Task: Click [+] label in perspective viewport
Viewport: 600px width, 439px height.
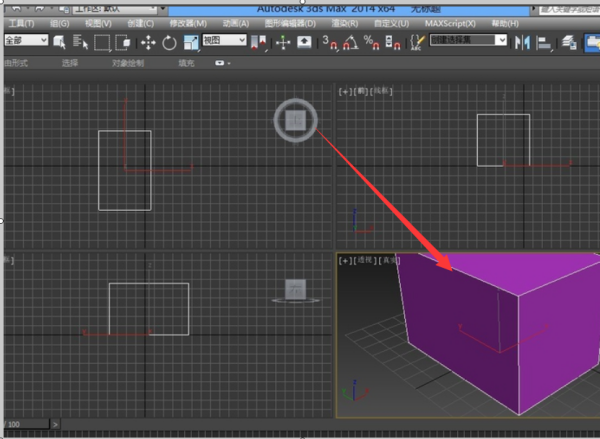Action: click(345, 260)
